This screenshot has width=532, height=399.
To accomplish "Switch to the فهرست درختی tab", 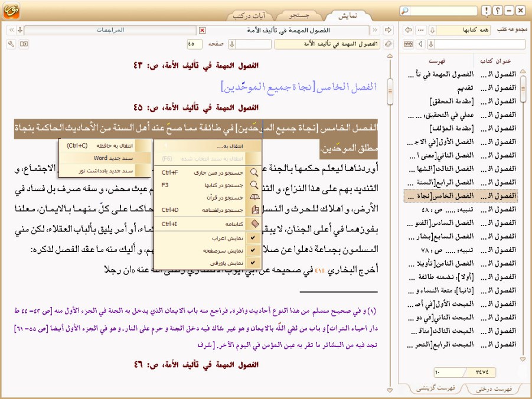I will 494,389.
